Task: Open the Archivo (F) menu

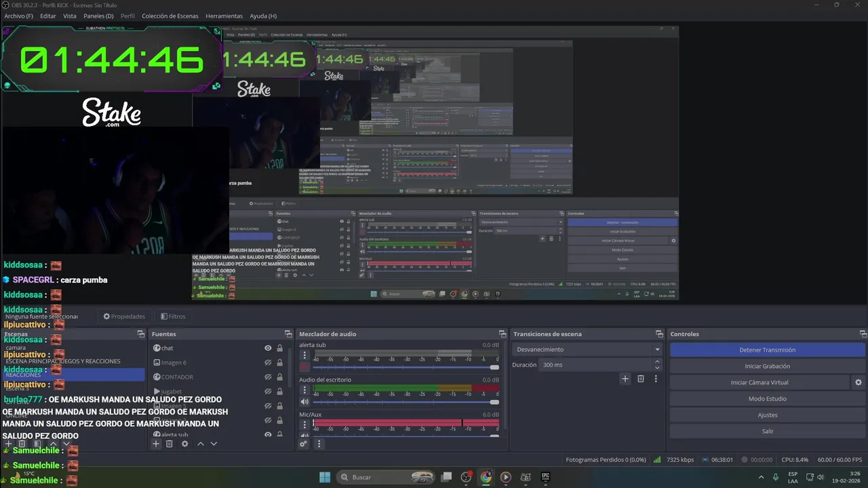Action: [19, 16]
